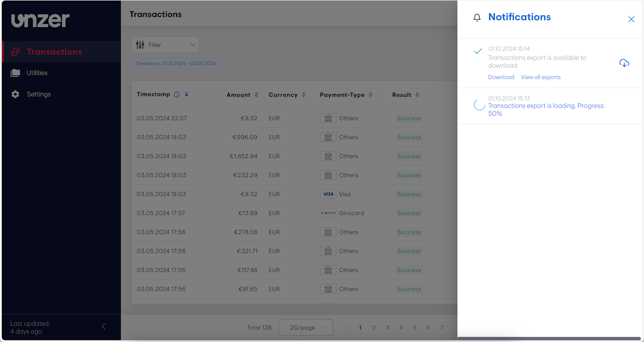
Task: Collapse the sidebar with the chevron arrow
Action: pyautogui.click(x=104, y=326)
